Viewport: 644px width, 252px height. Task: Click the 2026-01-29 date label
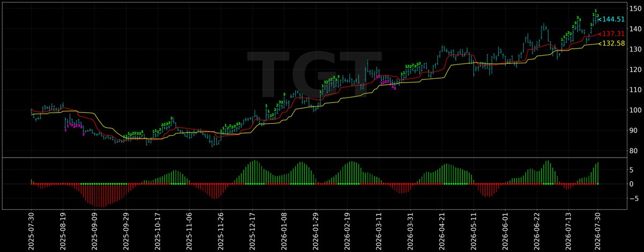pyautogui.click(x=316, y=230)
